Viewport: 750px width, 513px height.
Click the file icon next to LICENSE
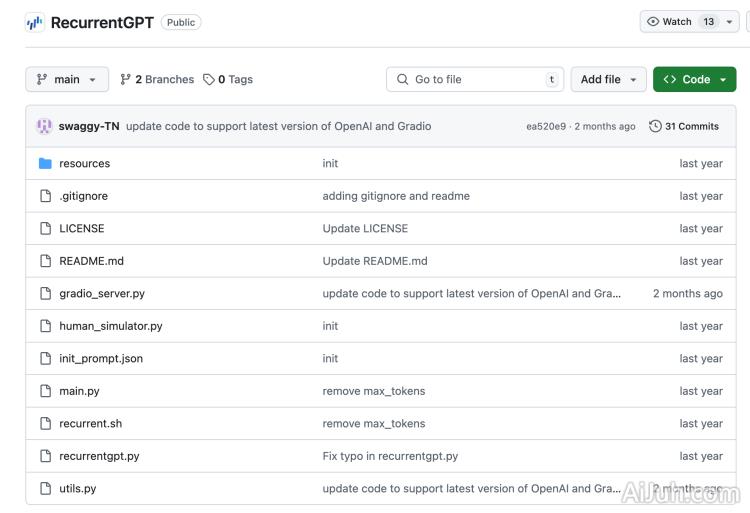[x=45, y=228]
